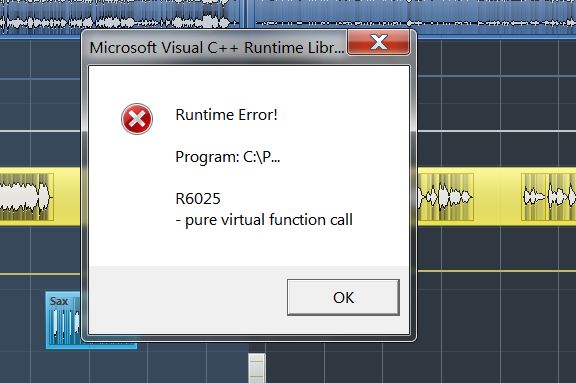Click the "Runtime Error!" text

[226, 115]
